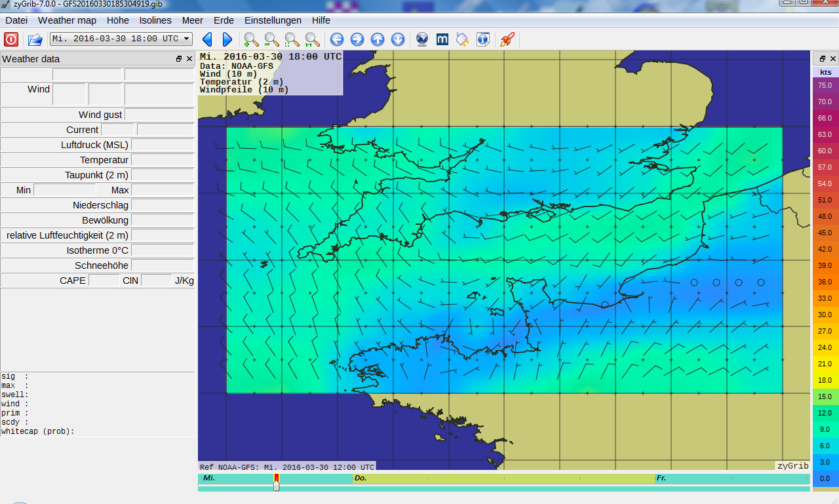Zoom out of the map
Screen dimensions: 839x504
tap(271, 39)
